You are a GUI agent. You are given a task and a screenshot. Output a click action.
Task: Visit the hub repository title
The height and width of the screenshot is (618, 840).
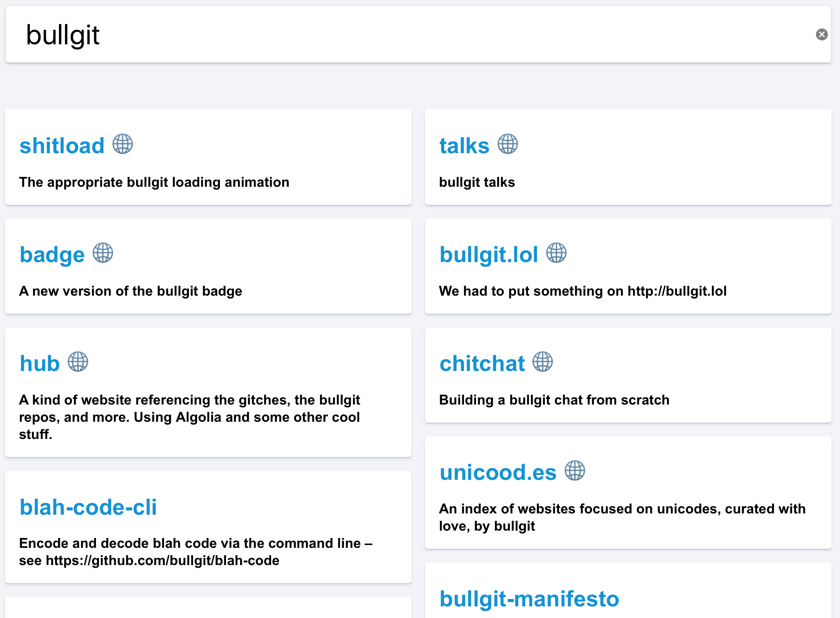(40, 363)
